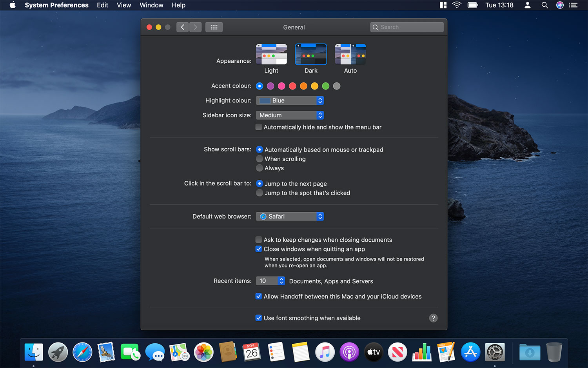
Task: Uncheck Use font smoothing when available
Action: pos(258,318)
